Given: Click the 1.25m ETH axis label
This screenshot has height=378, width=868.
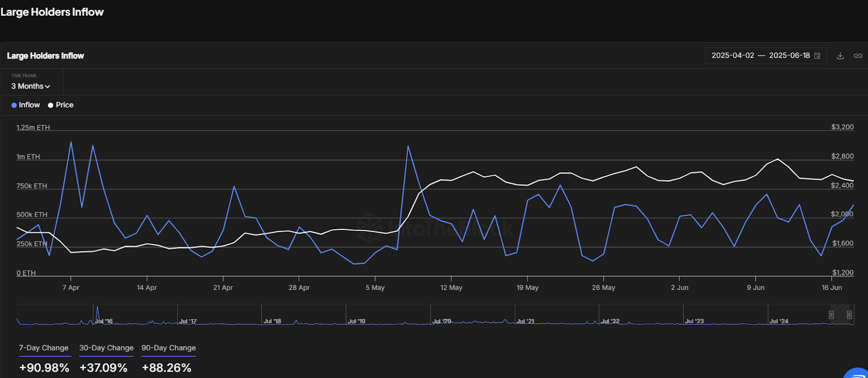Looking at the screenshot, I should (x=33, y=127).
